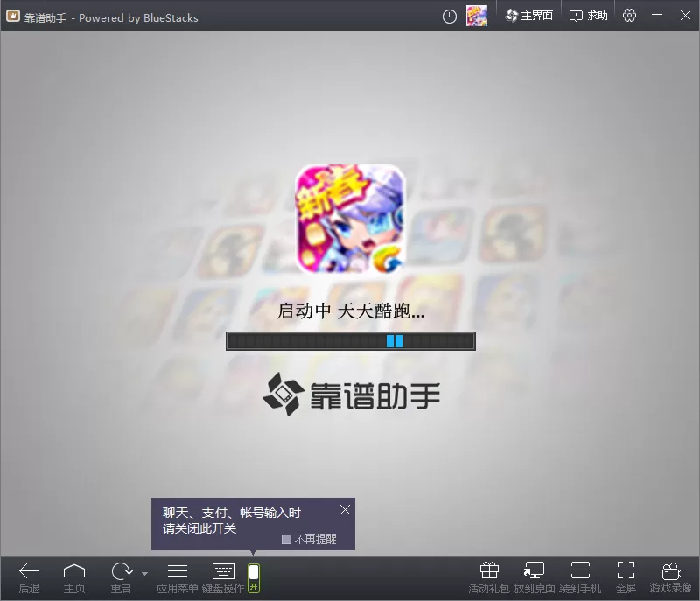Click the launch progress bar
Image resolution: width=700 pixels, height=601 pixels.
[x=351, y=341]
